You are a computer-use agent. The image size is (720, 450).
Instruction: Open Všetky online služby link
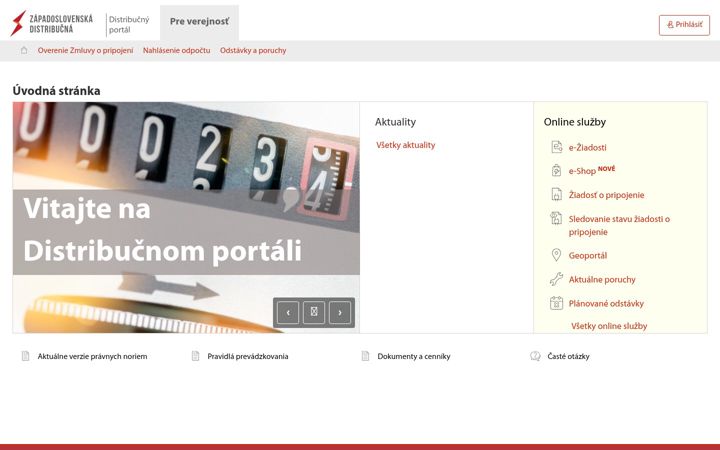point(609,326)
